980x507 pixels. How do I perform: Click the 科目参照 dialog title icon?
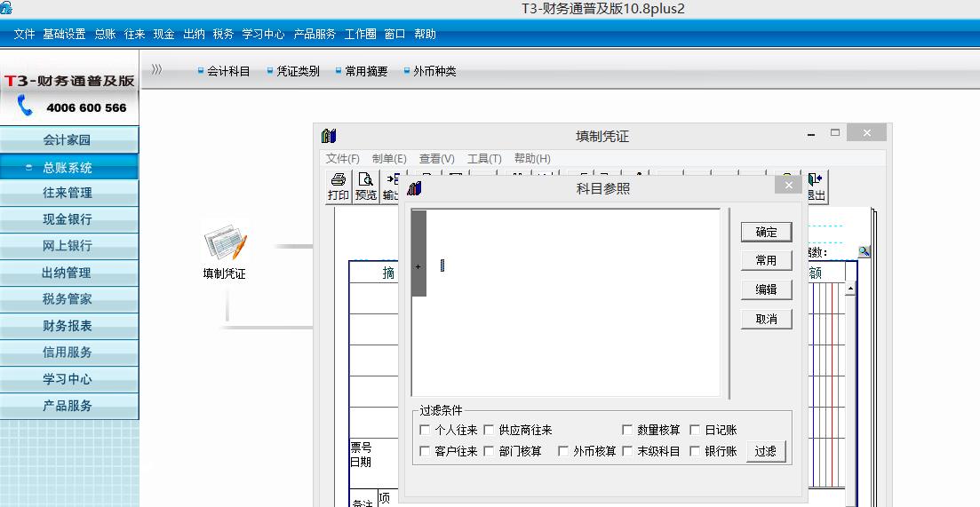[414, 188]
